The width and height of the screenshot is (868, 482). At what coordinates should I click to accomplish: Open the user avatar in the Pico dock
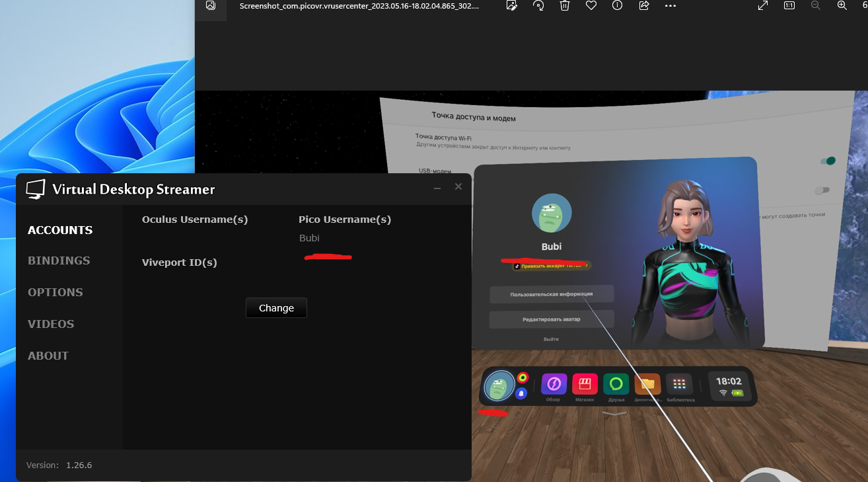coord(499,386)
